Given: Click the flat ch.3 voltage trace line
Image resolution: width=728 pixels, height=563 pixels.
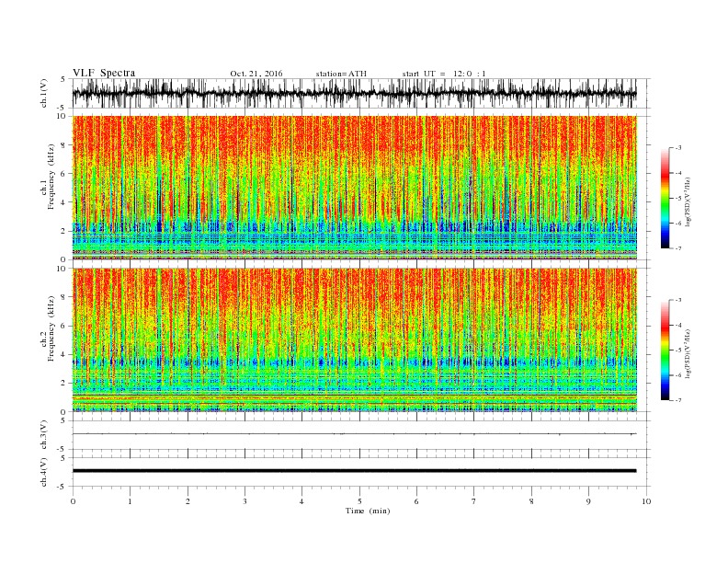Looking at the screenshot, I should coord(354,434).
